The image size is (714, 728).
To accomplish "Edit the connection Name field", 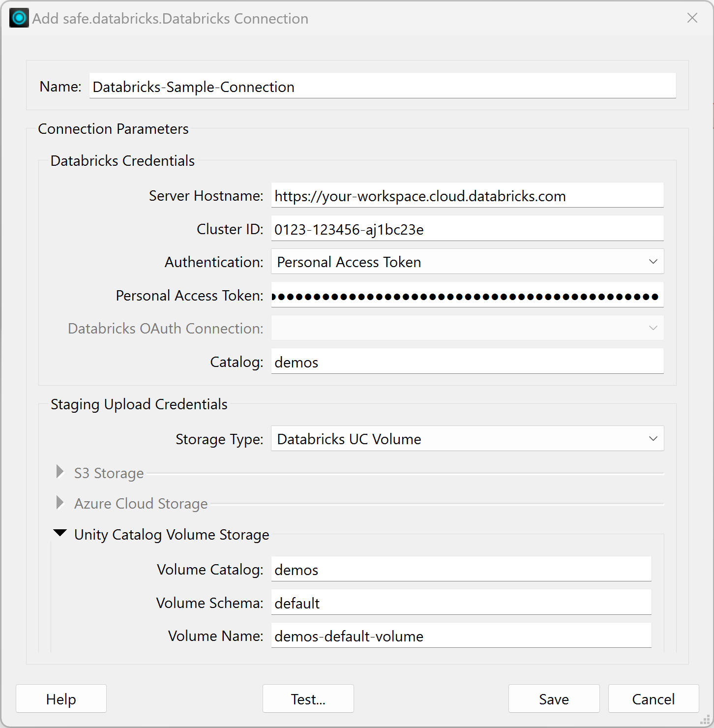I will pyautogui.click(x=383, y=86).
